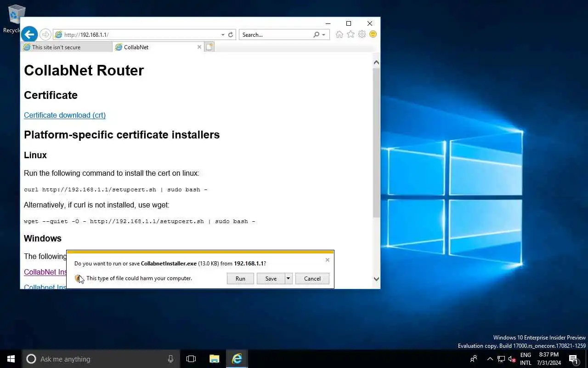Open Task View
This screenshot has width=588, height=368.
pos(191,359)
